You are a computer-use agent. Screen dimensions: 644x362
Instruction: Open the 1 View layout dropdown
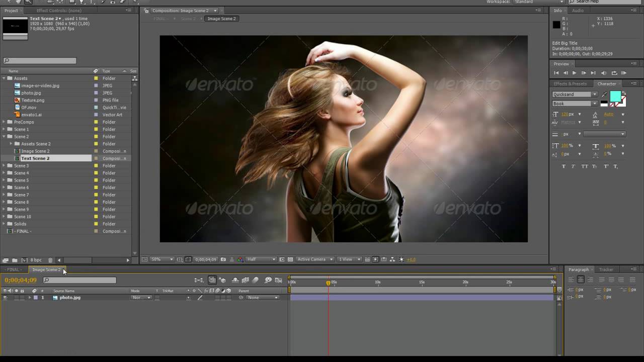(349, 259)
